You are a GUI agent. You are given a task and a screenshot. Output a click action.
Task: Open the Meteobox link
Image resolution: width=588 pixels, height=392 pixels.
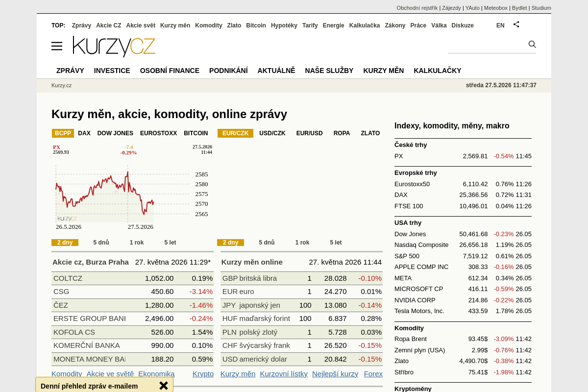pos(496,8)
